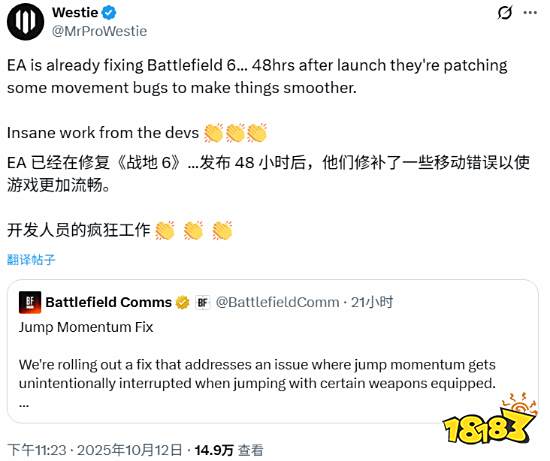Image resolution: width=550 pixels, height=461 pixels.
Task: Click the BF affiliate badge icon
Action: (202, 302)
